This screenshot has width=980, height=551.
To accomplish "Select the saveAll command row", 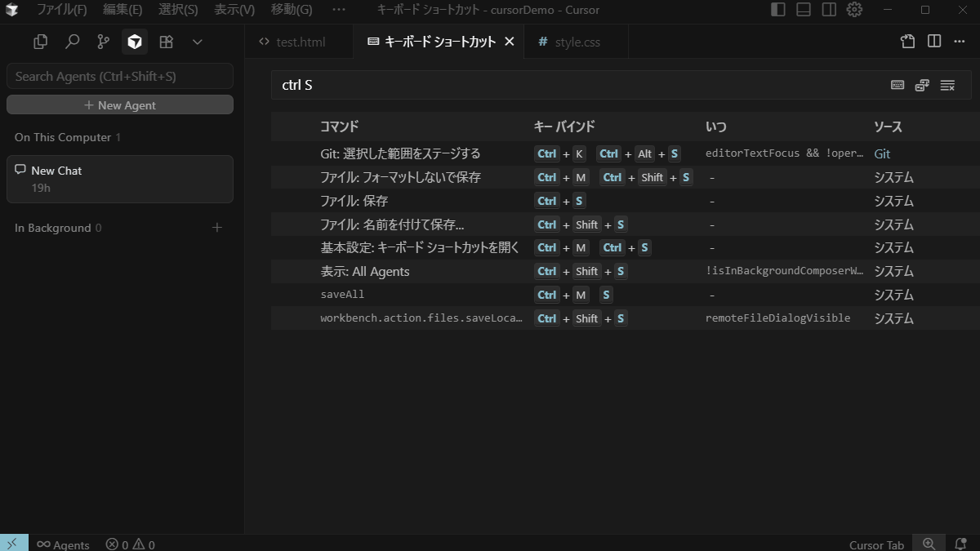I will click(x=626, y=295).
